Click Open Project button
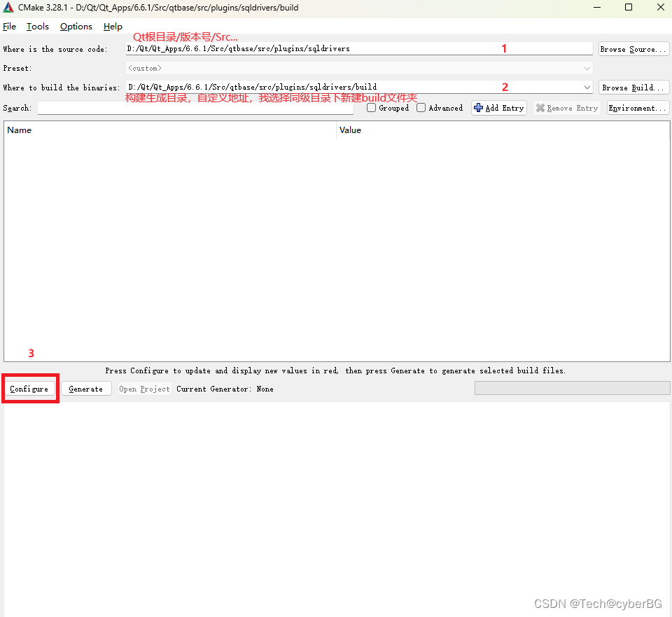Screen dimensions: 672x617 (x=144, y=389)
